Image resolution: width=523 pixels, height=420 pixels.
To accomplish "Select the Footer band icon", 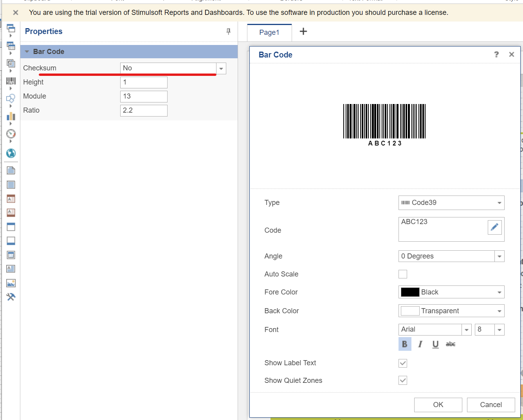I will (x=11, y=241).
